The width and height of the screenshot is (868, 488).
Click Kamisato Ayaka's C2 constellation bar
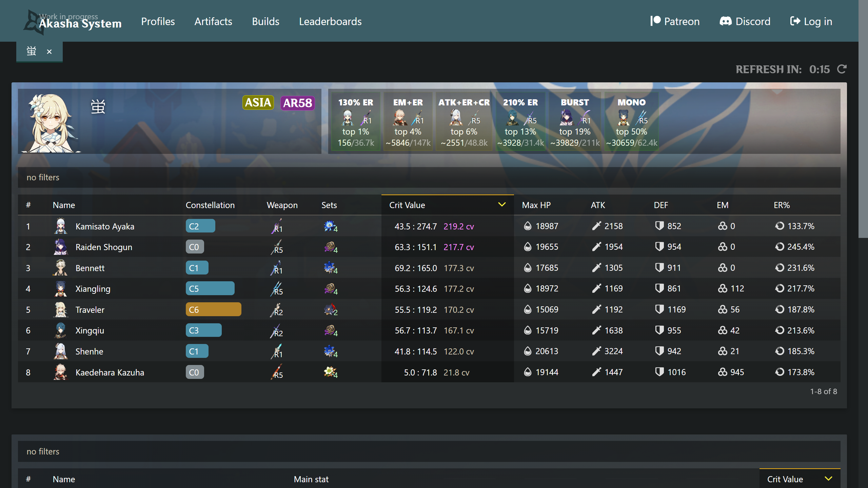coord(200,226)
